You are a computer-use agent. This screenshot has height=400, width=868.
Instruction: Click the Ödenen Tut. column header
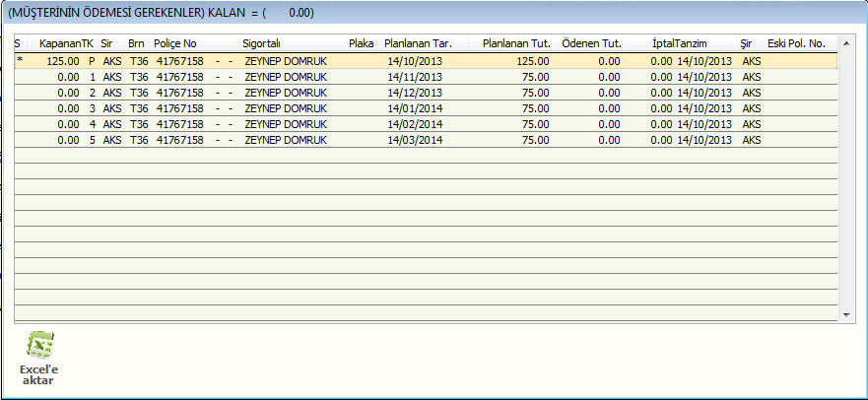(590, 44)
